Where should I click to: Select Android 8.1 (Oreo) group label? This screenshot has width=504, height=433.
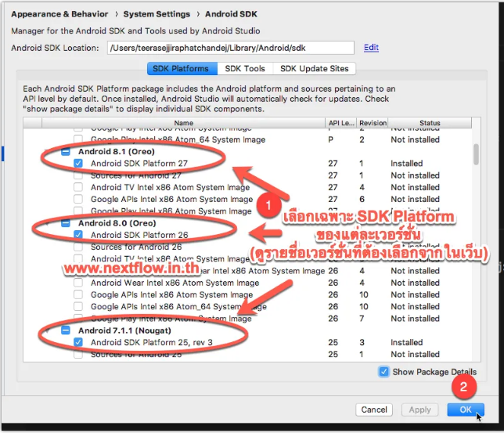pyautogui.click(x=117, y=152)
